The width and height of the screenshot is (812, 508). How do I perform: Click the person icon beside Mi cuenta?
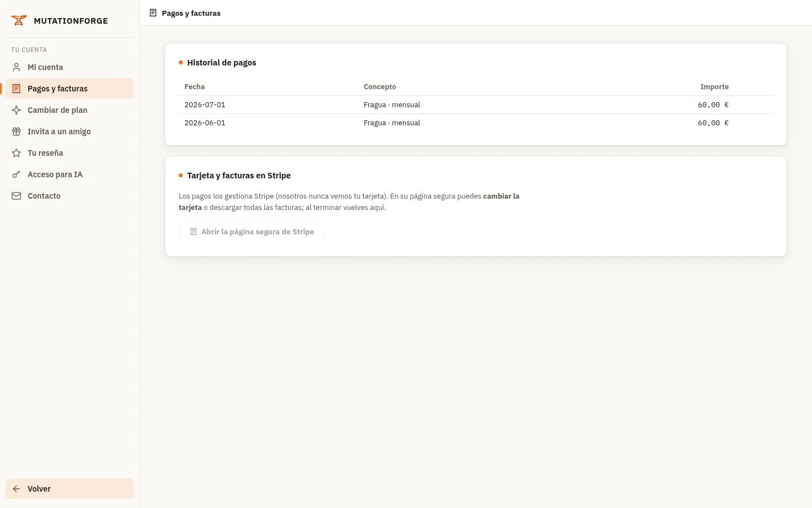(x=16, y=67)
